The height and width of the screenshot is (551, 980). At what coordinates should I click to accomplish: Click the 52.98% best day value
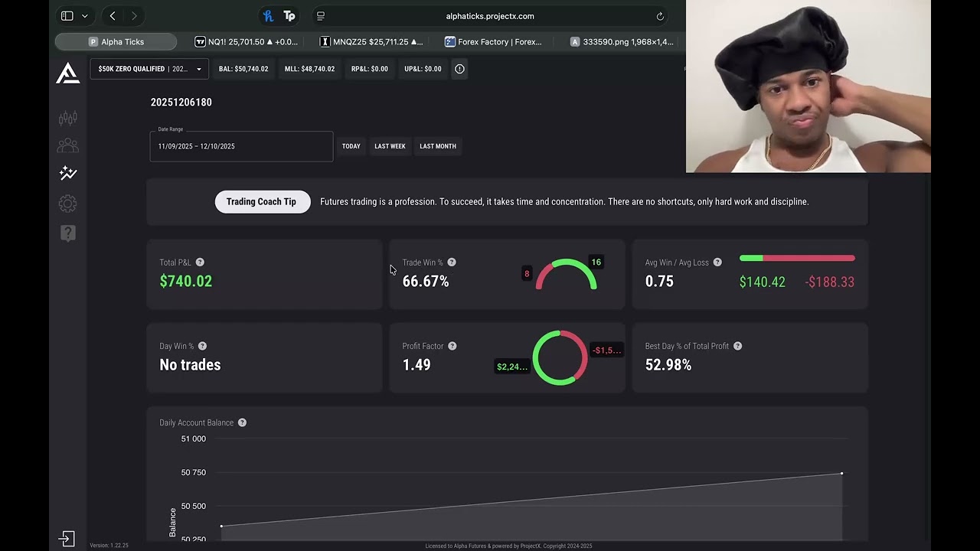click(x=668, y=365)
